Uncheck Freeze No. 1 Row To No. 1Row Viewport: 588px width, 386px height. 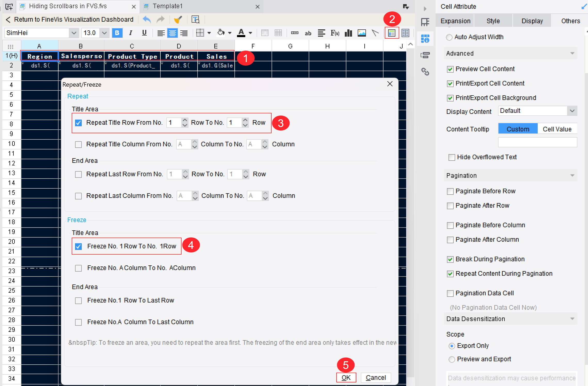(78, 247)
